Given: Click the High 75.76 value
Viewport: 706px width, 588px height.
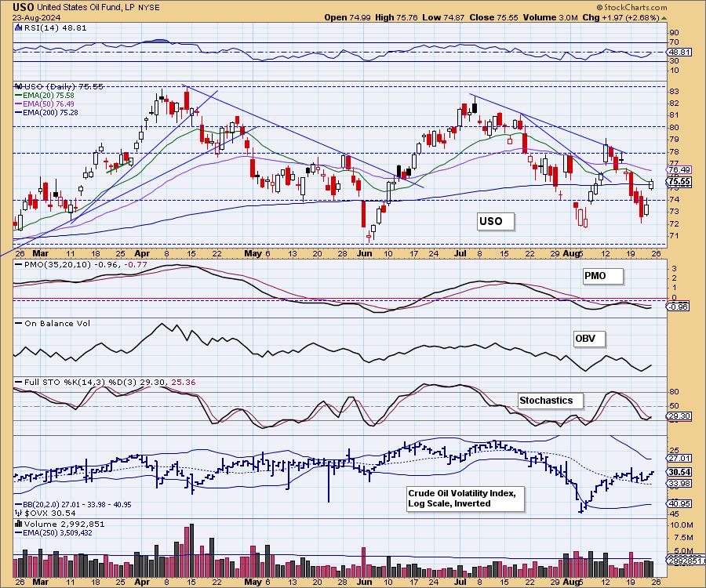Looking at the screenshot, I should pos(396,17).
